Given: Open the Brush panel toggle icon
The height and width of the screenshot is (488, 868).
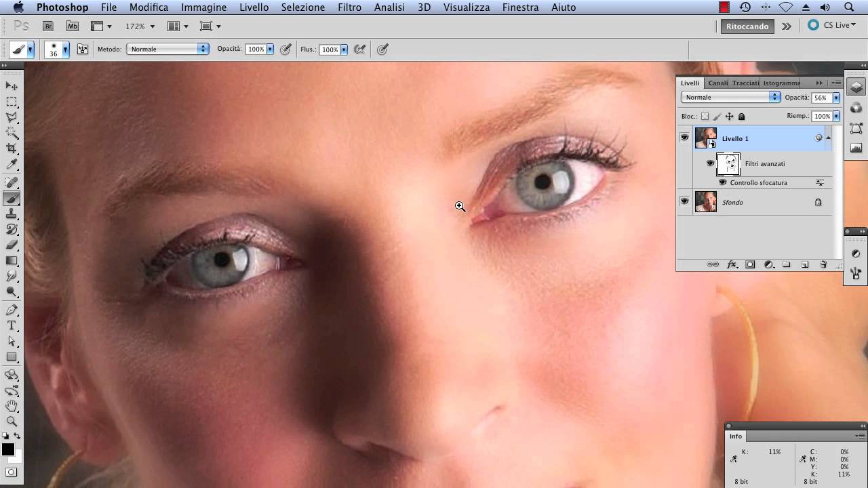Looking at the screenshot, I should pyautogui.click(x=83, y=49).
